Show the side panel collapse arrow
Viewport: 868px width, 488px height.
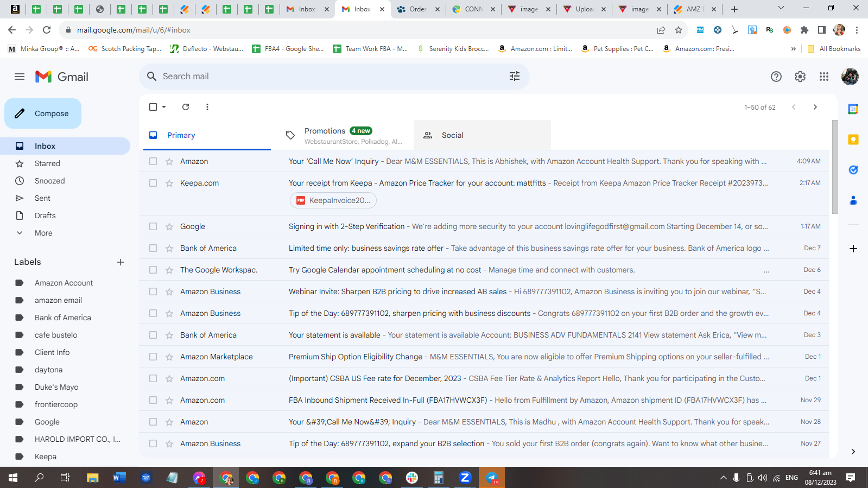point(853,452)
